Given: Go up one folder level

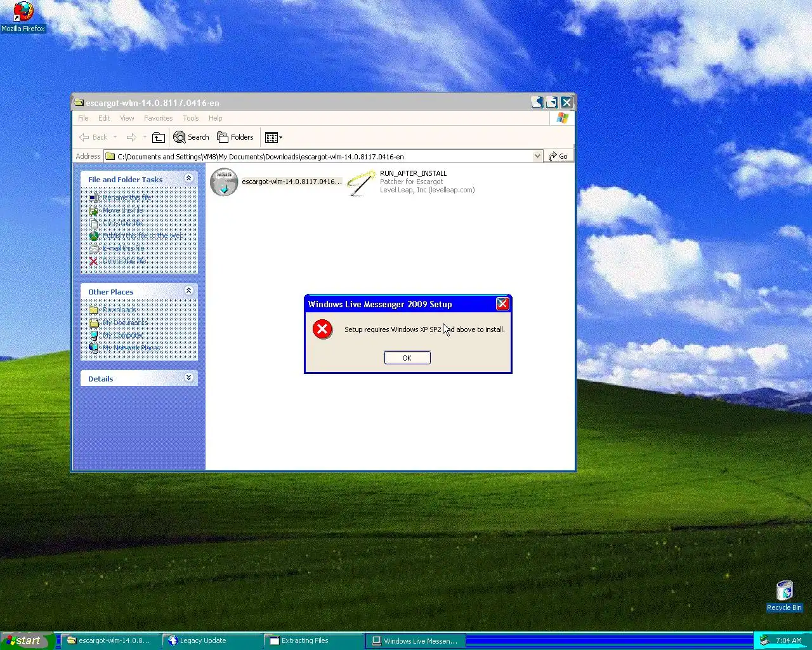Looking at the screenshot, I should pyautogui.click(x=159, y=137).
